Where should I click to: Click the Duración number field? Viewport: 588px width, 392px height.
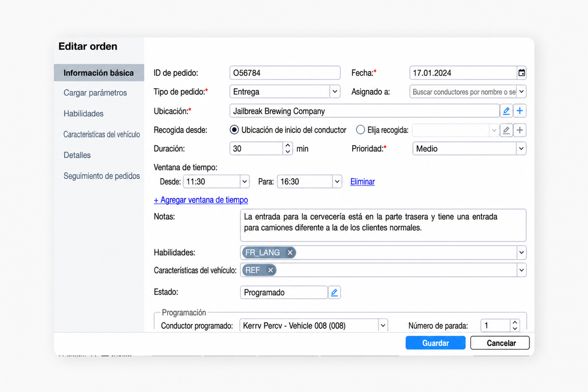pyautogui.click(x=256, y=149)
